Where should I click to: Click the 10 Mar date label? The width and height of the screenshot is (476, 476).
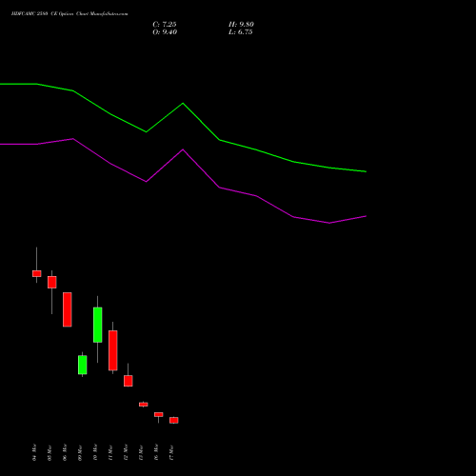(95, 452)
